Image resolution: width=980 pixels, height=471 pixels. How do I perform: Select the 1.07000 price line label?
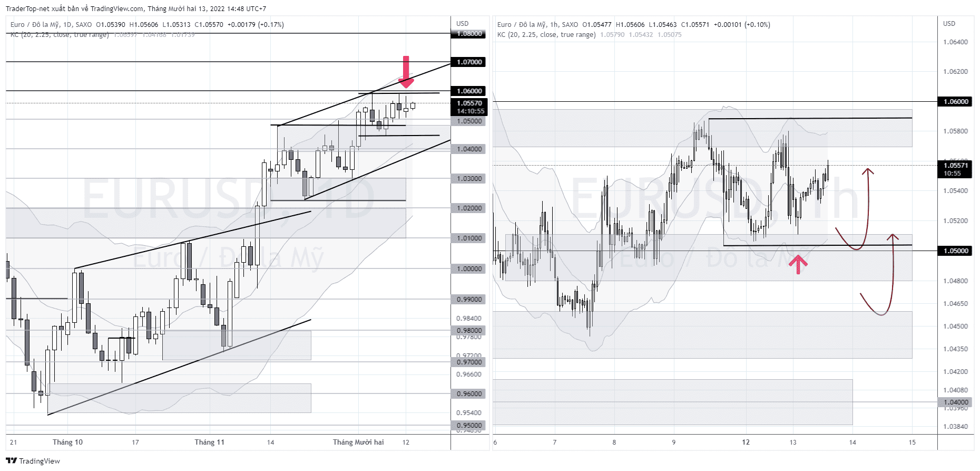[x=469, y=62]
